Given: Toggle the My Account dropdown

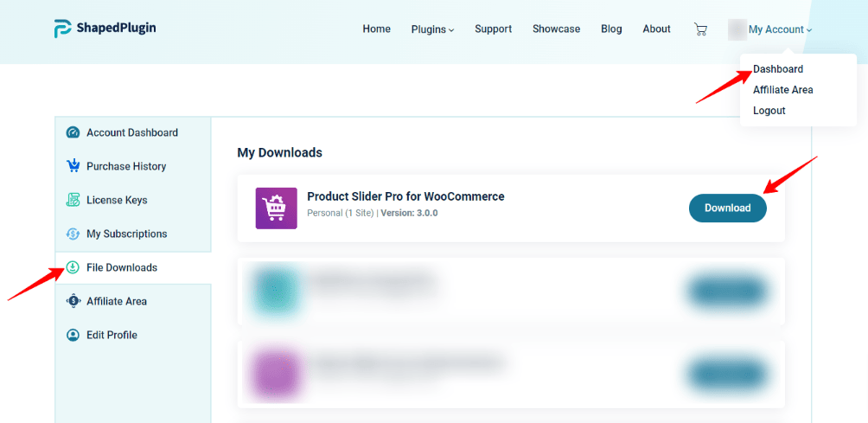Looking at the screenshot, I should tap(780, 29).
